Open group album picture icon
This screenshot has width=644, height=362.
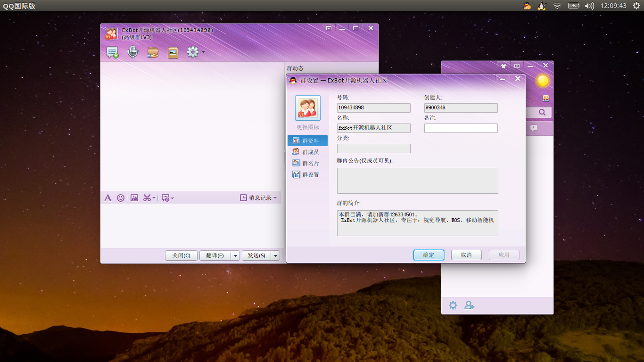pos(173,52)
